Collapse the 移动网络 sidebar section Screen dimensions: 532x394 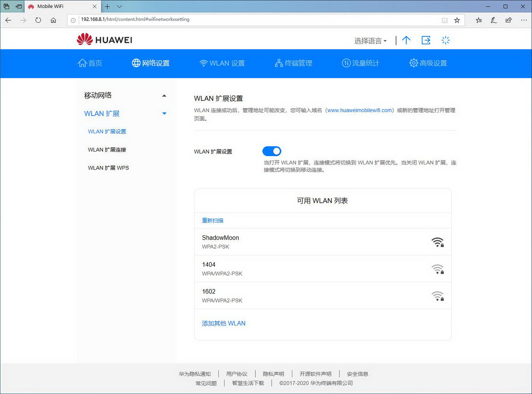[164, 95]
